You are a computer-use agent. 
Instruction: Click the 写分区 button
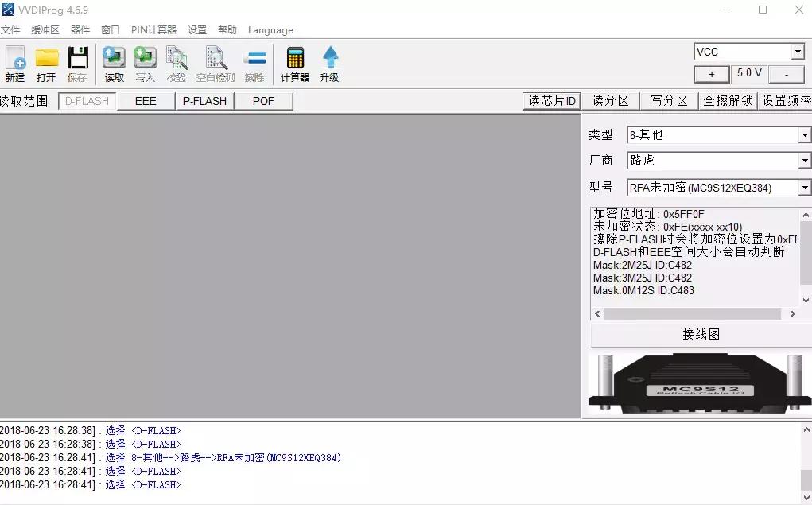point(669,100)
